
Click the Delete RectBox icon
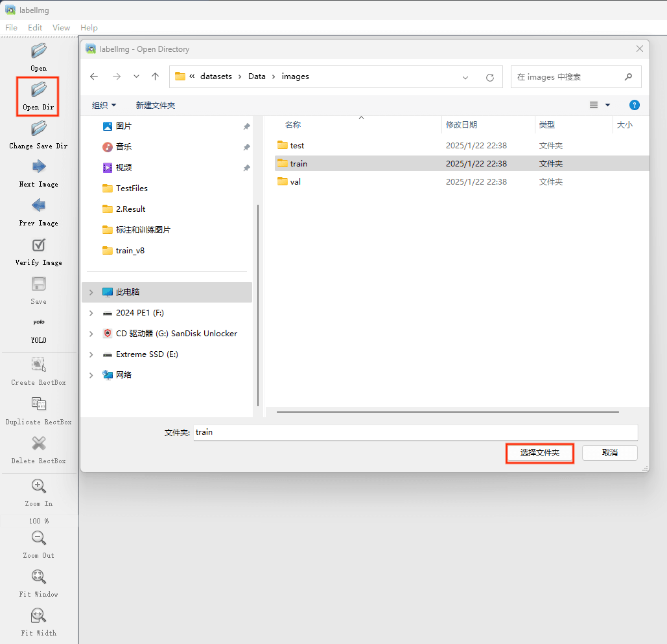pos(39,443)
